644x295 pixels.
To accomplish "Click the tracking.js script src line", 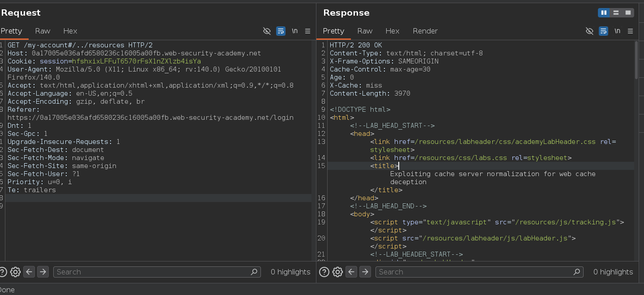I will coord(497,222).
